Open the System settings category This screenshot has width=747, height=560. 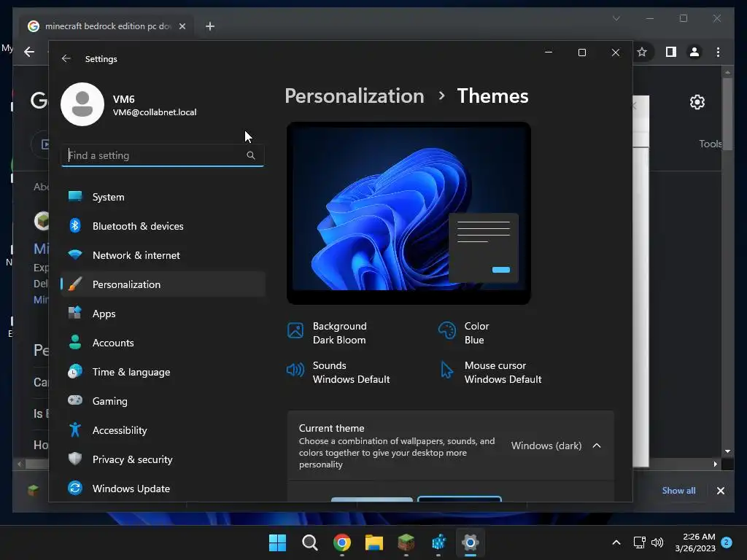(x=163, y=197)
